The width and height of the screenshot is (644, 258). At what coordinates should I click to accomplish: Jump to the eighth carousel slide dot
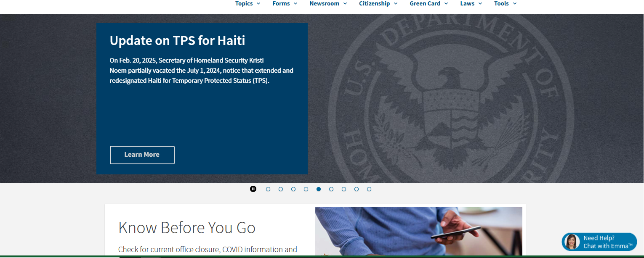[x=357, y=189]
